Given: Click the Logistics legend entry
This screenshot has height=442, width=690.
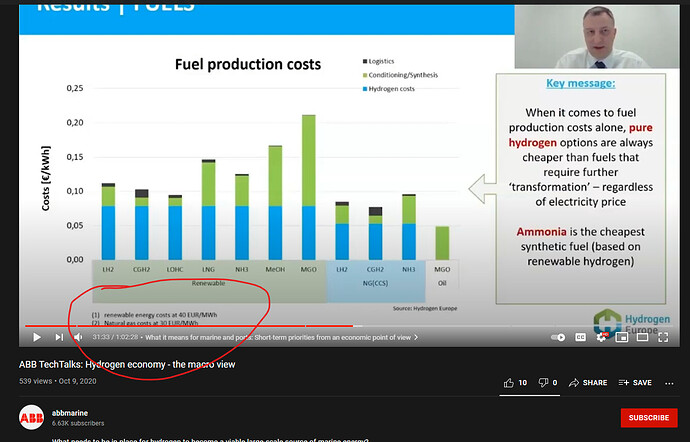Looking at the screenshot, I should pyautogui.click(x=378, y=61).
